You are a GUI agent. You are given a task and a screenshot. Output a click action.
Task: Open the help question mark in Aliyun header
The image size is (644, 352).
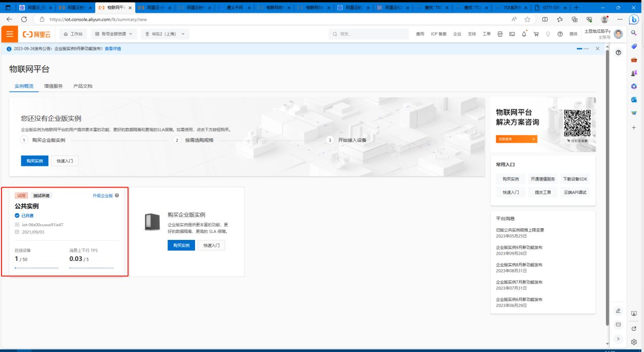(560, 34)
